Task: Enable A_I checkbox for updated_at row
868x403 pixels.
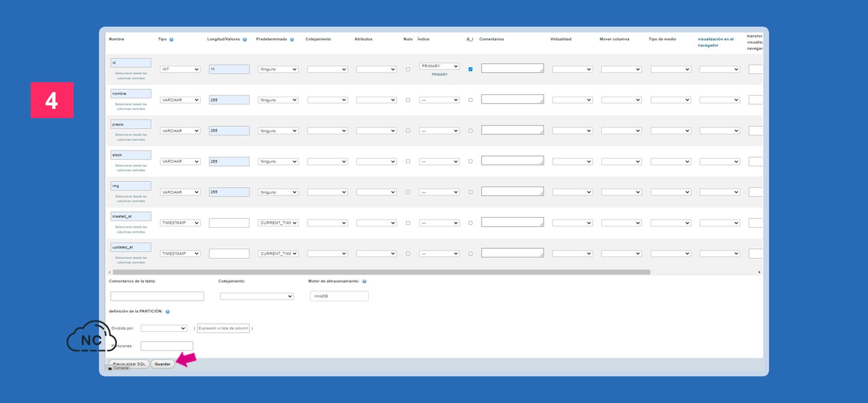Action: [470, 253]
